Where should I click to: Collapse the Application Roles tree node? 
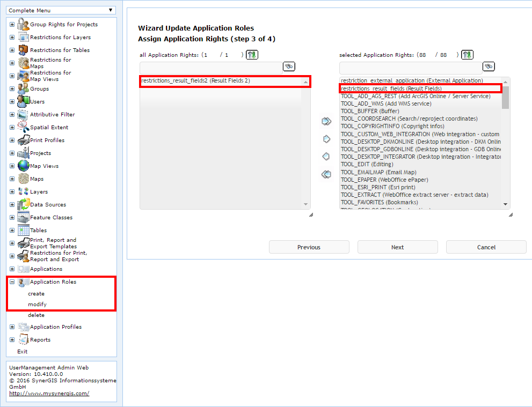(x=12, y=282)
